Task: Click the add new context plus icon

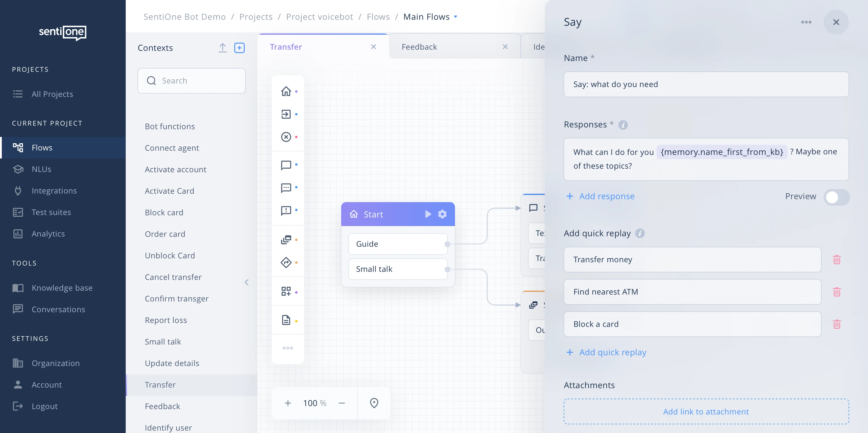Action: tap(239, 48)
